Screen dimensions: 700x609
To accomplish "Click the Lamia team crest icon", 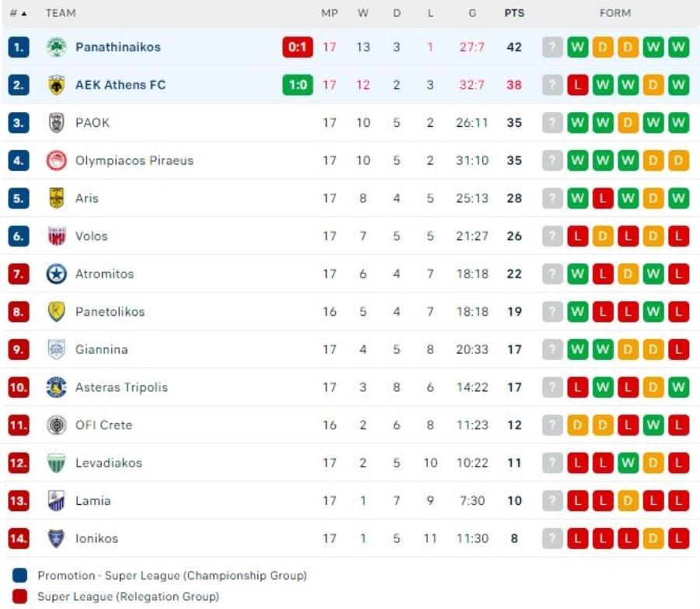I will pos(56,501).
